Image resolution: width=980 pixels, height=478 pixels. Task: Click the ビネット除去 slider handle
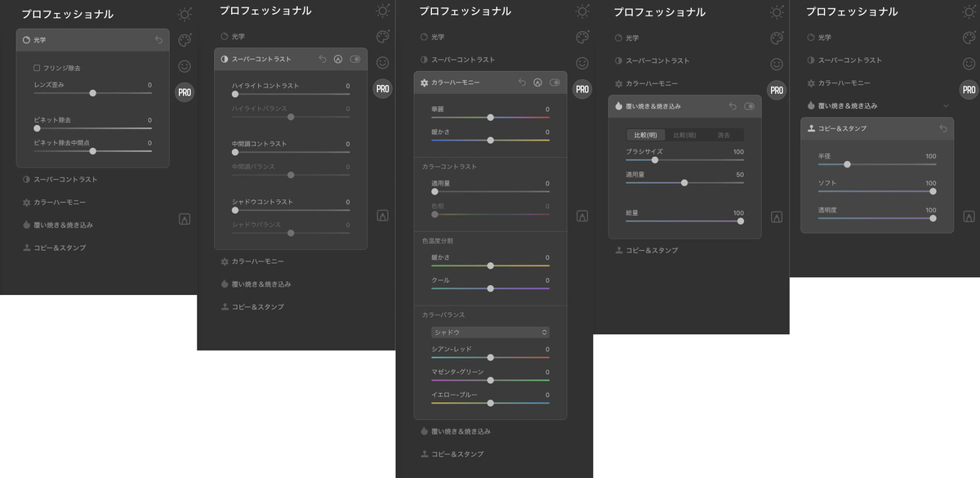click(x=38, y=128)
